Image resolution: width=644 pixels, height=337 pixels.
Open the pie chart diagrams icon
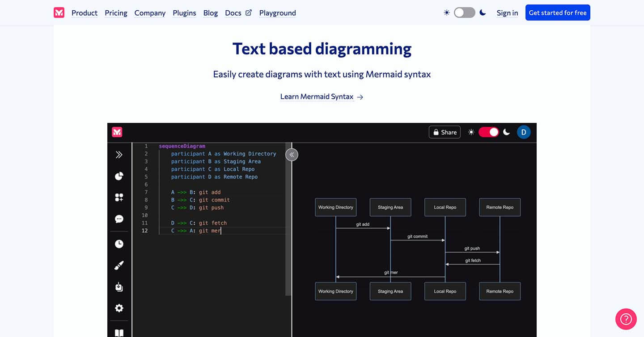pos(119,176)
